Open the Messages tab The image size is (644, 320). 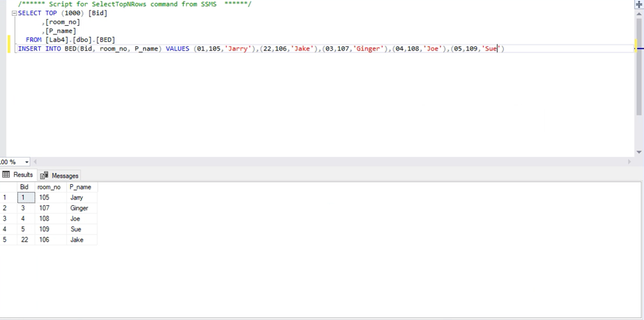tap(59, 176)
